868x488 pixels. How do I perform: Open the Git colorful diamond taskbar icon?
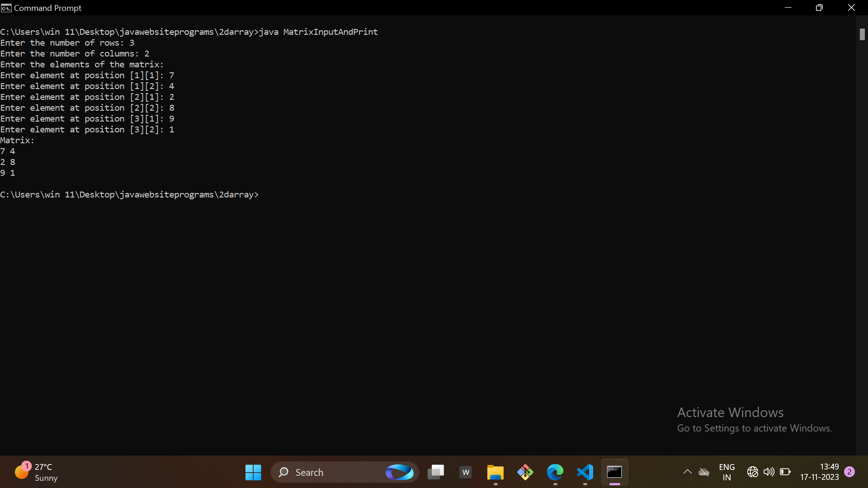coord(525,472)
